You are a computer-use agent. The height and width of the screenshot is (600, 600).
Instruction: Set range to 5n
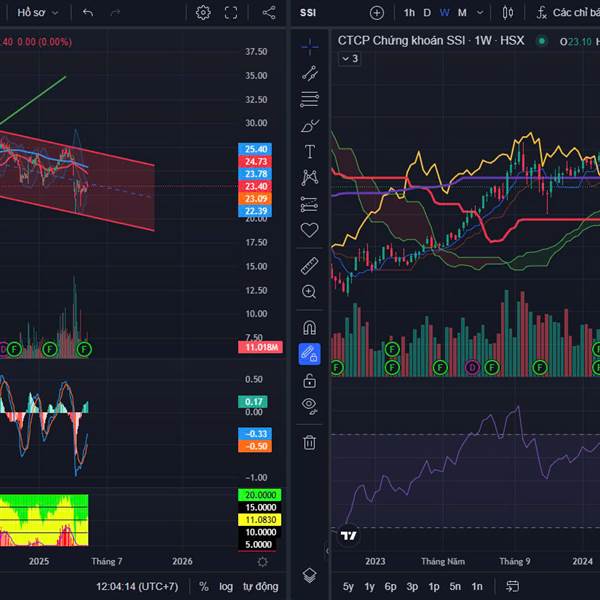(x=455, y=586)
